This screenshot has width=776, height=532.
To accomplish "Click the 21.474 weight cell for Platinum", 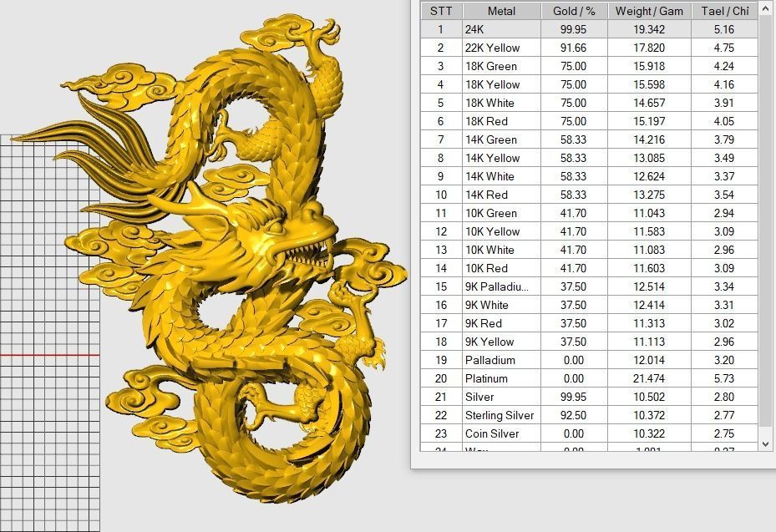I will tap(649, 378).
